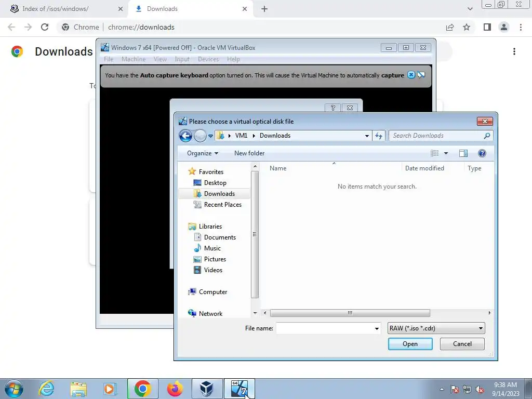
Task: Open Chrome profile icon
Action: [x=504, y=27]
